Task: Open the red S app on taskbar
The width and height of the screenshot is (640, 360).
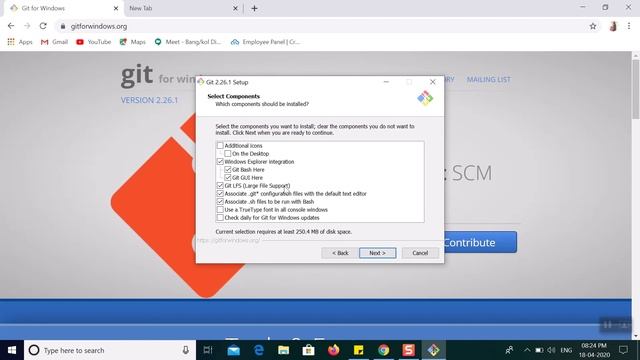Action: pos(408,350)
